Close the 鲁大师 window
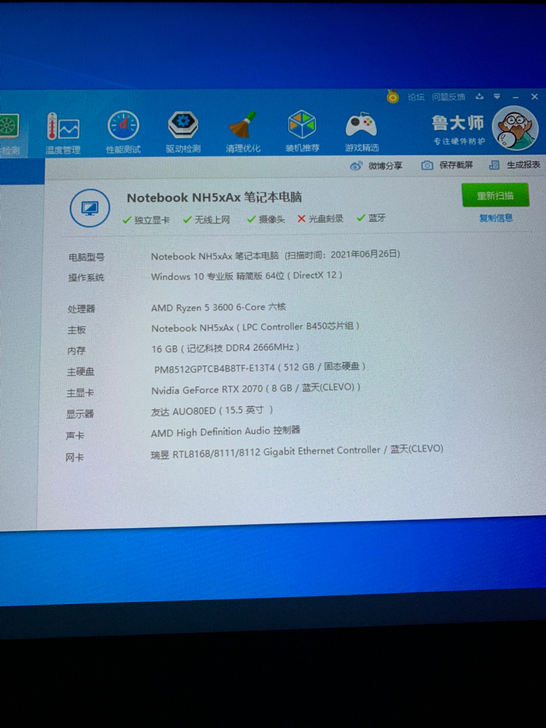This screenshot has height=728, width=546. click(x=534, y=97)
